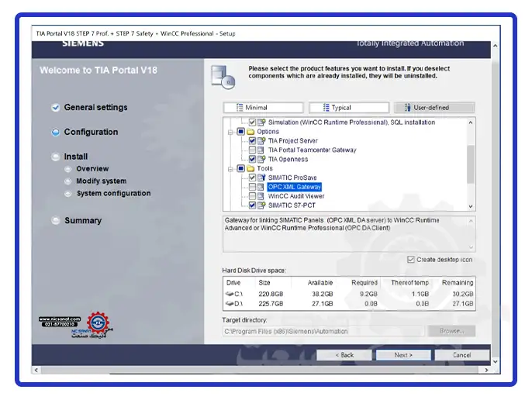This screenshot has width=532, height=400.
Task: Click the Options folder icon
Action: click(250, 131)
